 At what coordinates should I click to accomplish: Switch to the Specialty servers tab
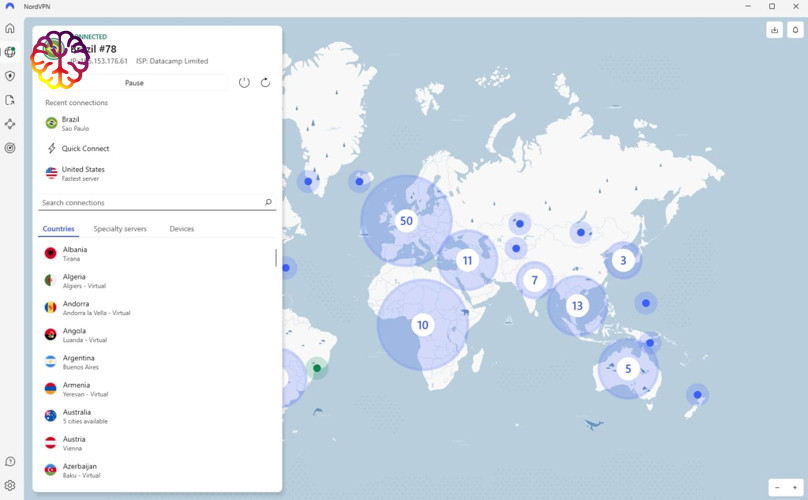coord(120,229)
